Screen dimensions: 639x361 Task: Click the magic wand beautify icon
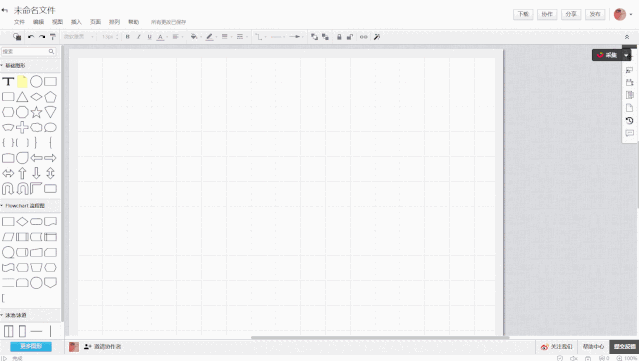click(377, 37)
